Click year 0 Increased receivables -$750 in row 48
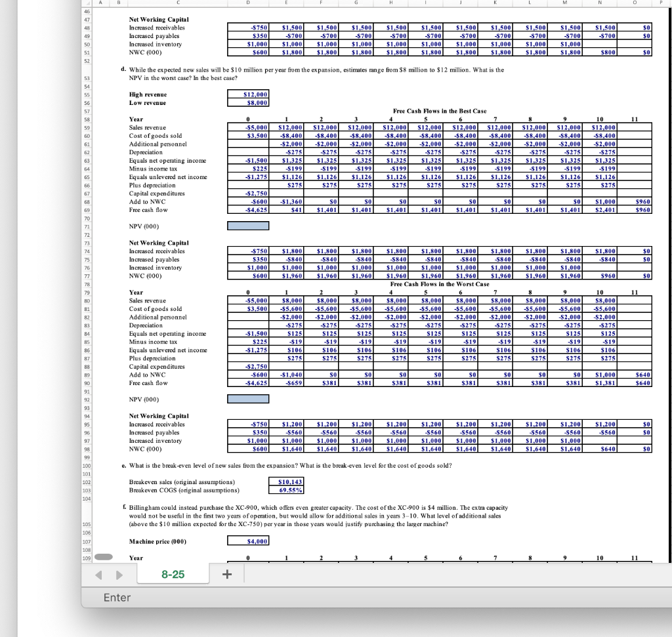This screenshot has height=637, width=672. click(248, 28)
